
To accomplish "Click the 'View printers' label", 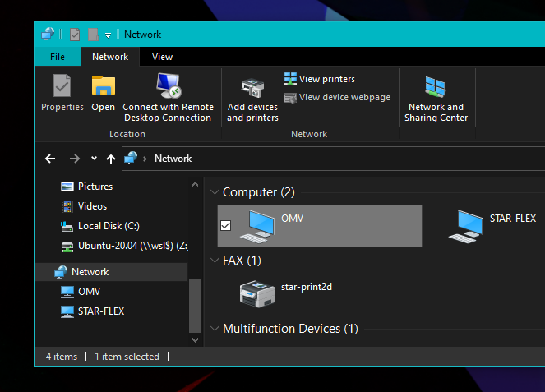I will [x=327, y=79].
